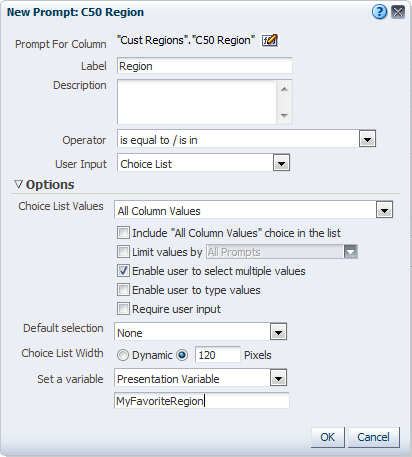412x457 pixels.
Task: Open the User Input dropdown arrow
Action: coord(281,163)
